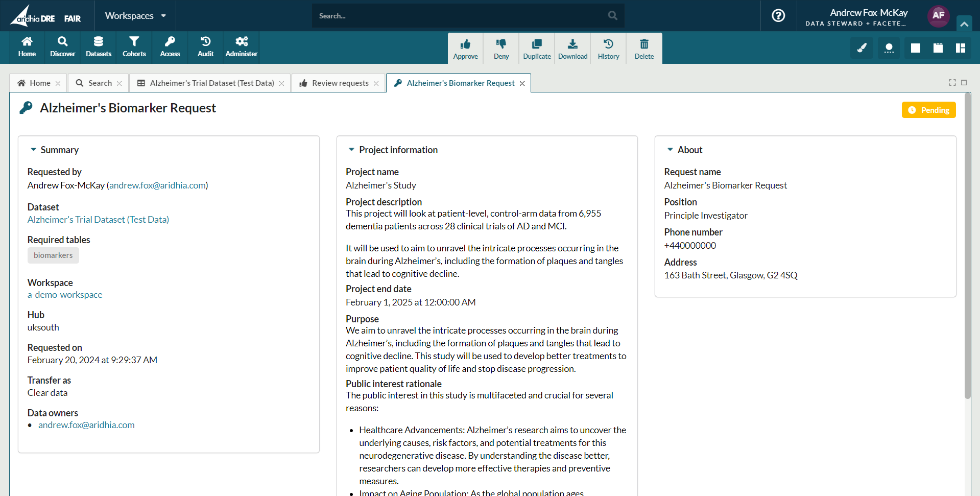This screenshot has height=496, width=980.
Task: Switch to split multi-pane layout
Action: click(x=961, y=48)
